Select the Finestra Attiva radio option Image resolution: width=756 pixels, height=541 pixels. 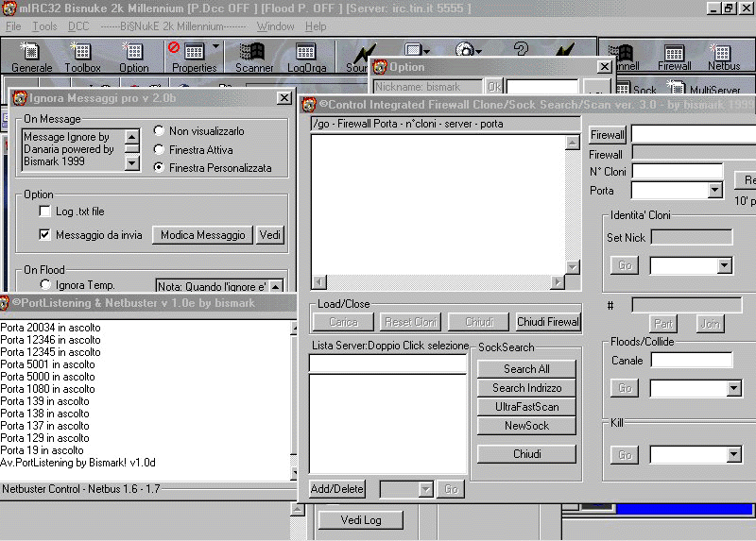click(x=159, y=149)
